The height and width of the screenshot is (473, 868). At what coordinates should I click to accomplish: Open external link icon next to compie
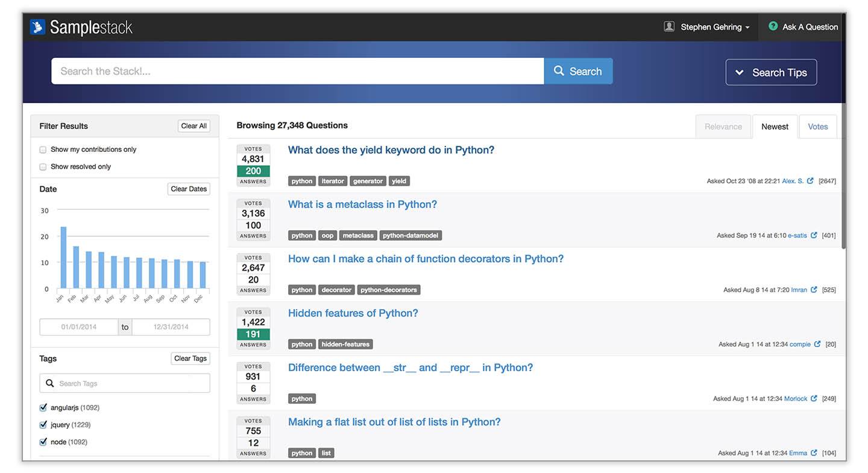pos(817,344)
